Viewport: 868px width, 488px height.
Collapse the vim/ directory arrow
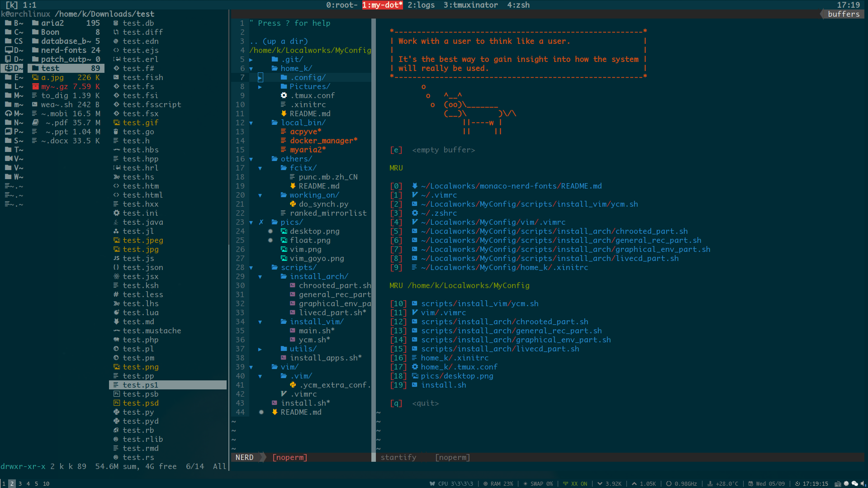click(251, 367)
